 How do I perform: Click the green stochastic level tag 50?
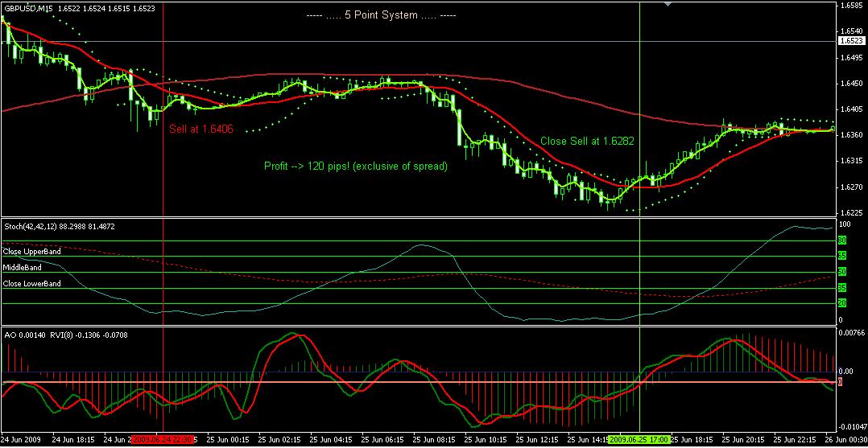pos(842,272)
